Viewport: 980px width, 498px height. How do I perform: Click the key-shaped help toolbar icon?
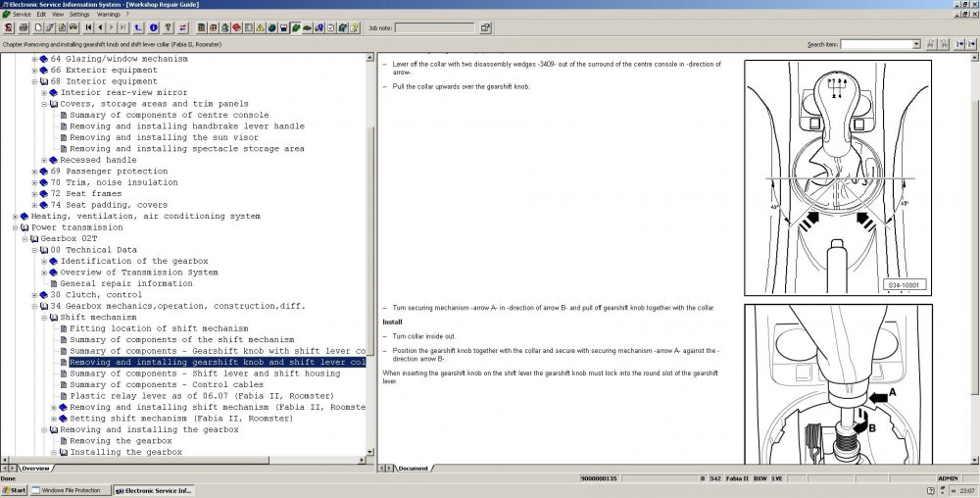tap(169, 27)
